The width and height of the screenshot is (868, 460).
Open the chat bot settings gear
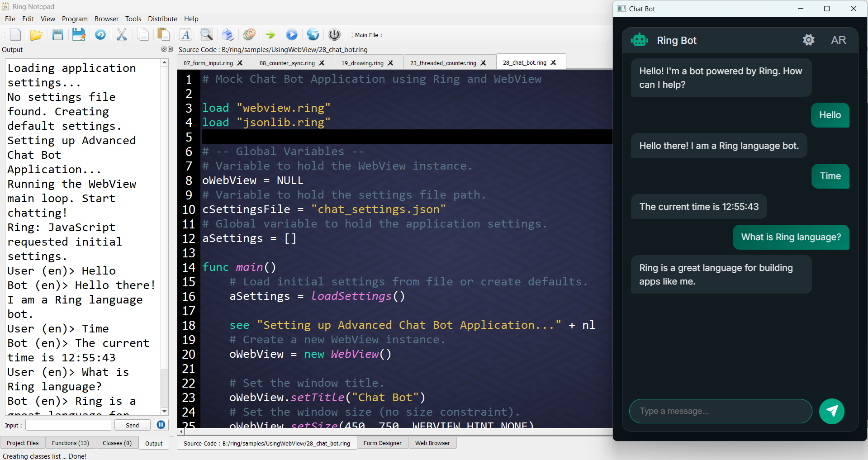pyautogui.click(x=809, y=40)
